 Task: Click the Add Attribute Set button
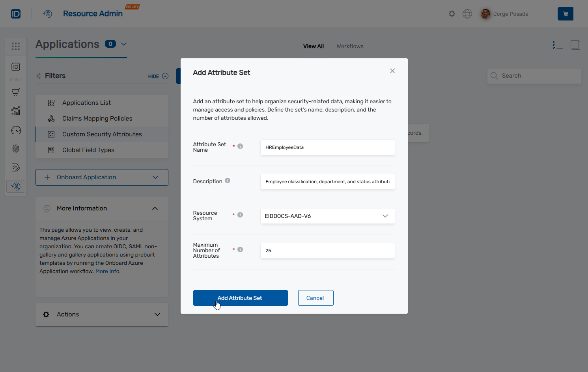coord(240,298)
